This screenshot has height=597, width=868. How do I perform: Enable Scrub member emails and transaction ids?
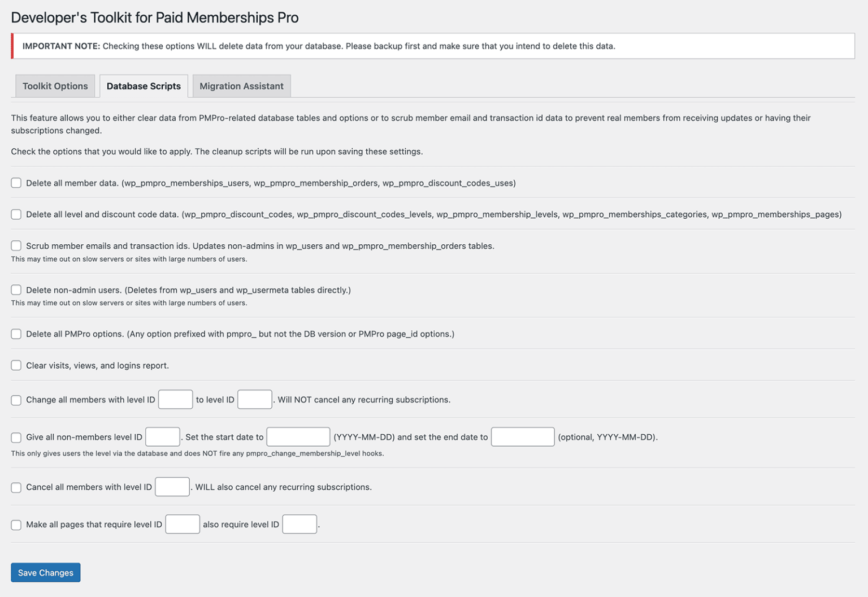[16, 245]
